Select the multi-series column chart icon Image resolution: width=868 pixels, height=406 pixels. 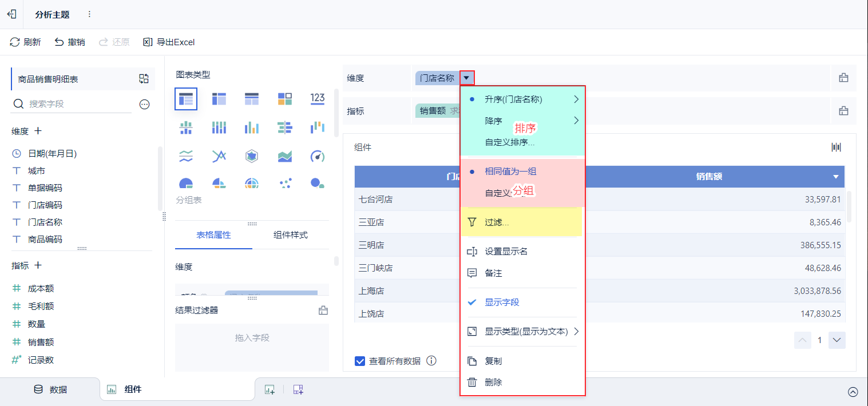coord(252,128)
